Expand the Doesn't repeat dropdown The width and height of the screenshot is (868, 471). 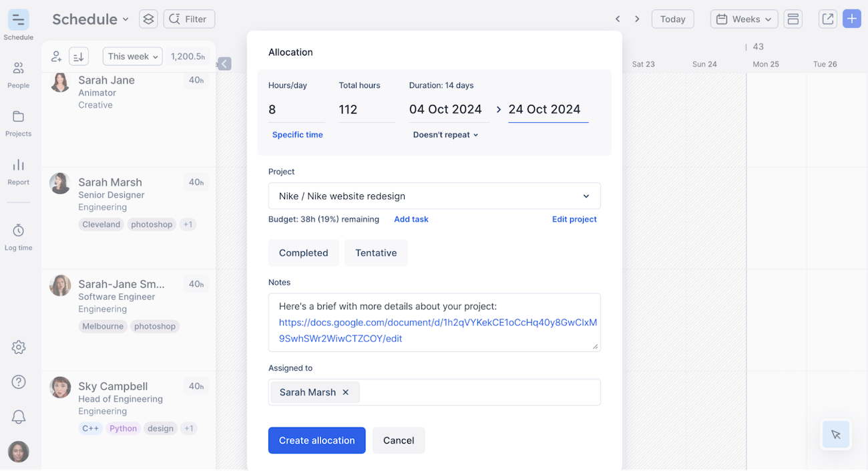pyautogui.click(x=445, y=135)
